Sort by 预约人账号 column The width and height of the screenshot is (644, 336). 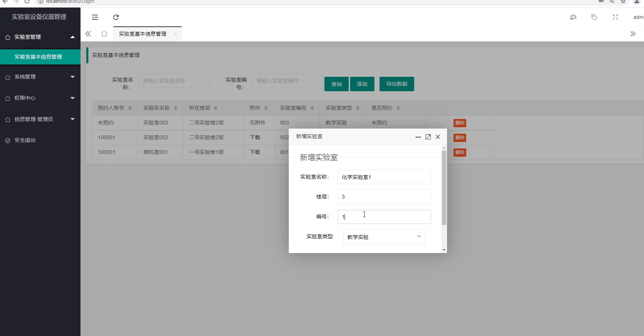pyautogui.click(x=130, y=108)
